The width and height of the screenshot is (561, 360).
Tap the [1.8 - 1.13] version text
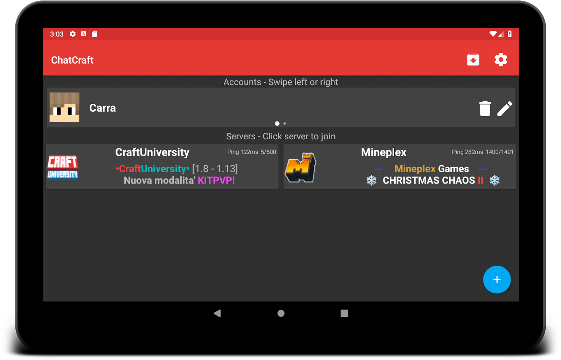pos(215,169)
